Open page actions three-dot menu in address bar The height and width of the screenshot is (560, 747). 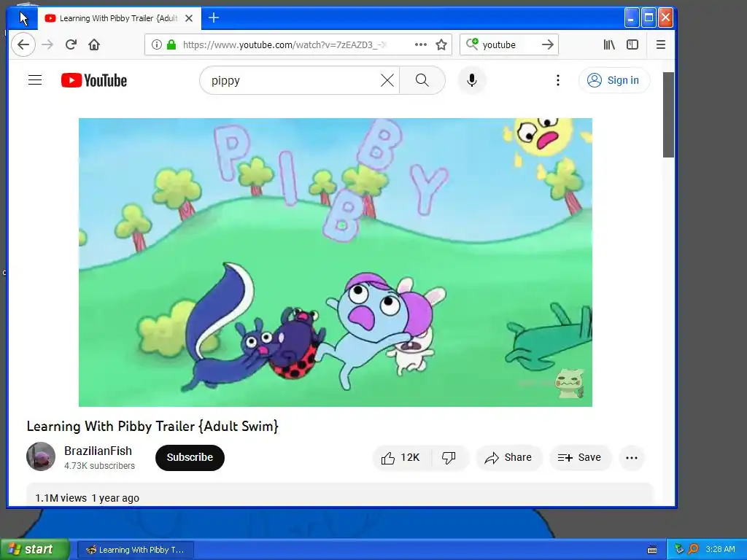click(421, 44)
